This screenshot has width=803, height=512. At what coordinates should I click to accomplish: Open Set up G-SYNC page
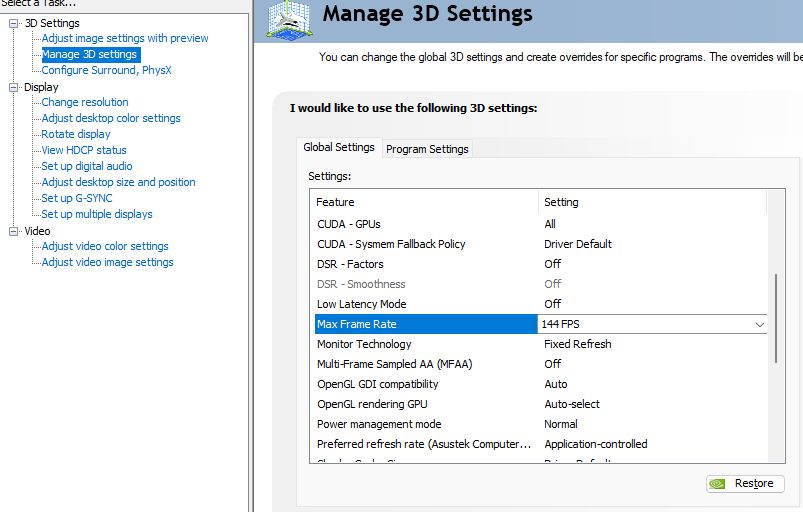point(77,198)
